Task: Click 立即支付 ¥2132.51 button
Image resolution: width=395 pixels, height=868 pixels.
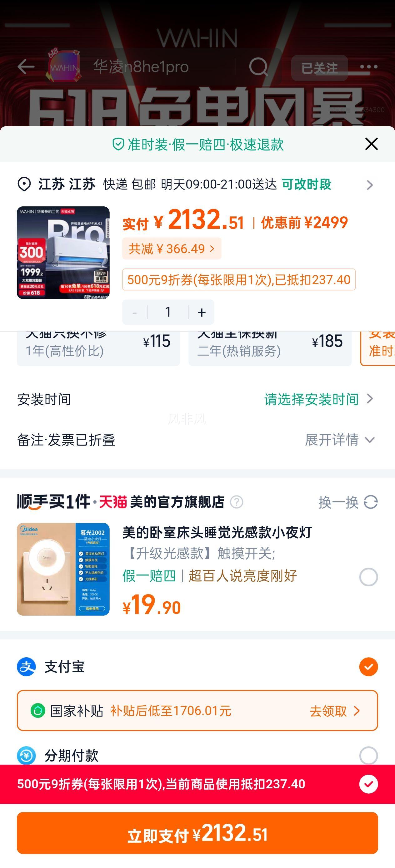Action: pyautogui.click(x=197, y=833)
